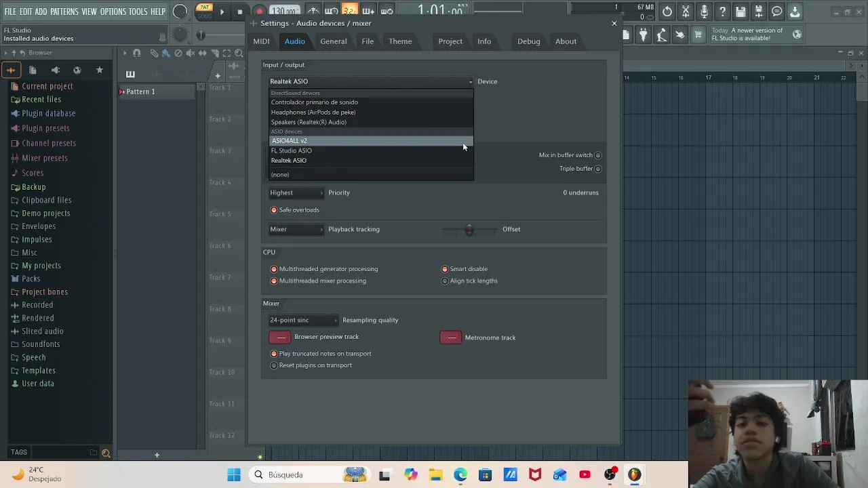The width and height of the screenshot is (868, 488).
Task: Open Microsoft Edge from the taskbar
Action: tap(460, 474)
